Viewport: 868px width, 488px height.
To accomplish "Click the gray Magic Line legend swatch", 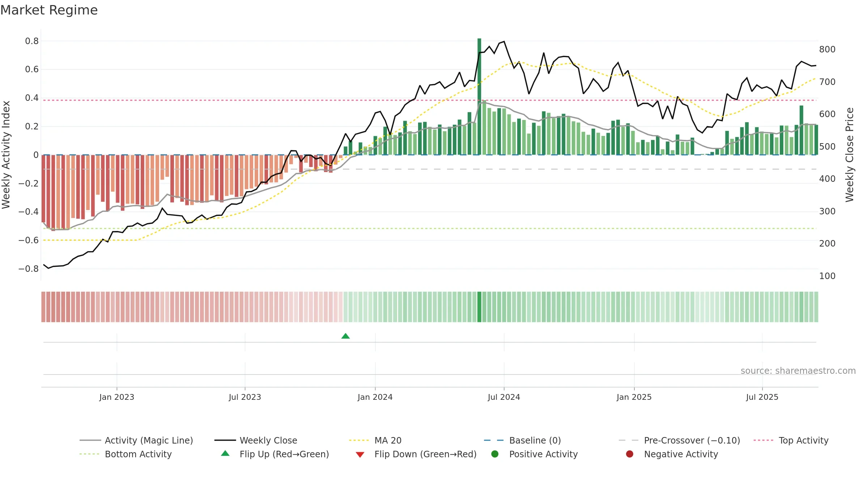I will click(90, 440).
